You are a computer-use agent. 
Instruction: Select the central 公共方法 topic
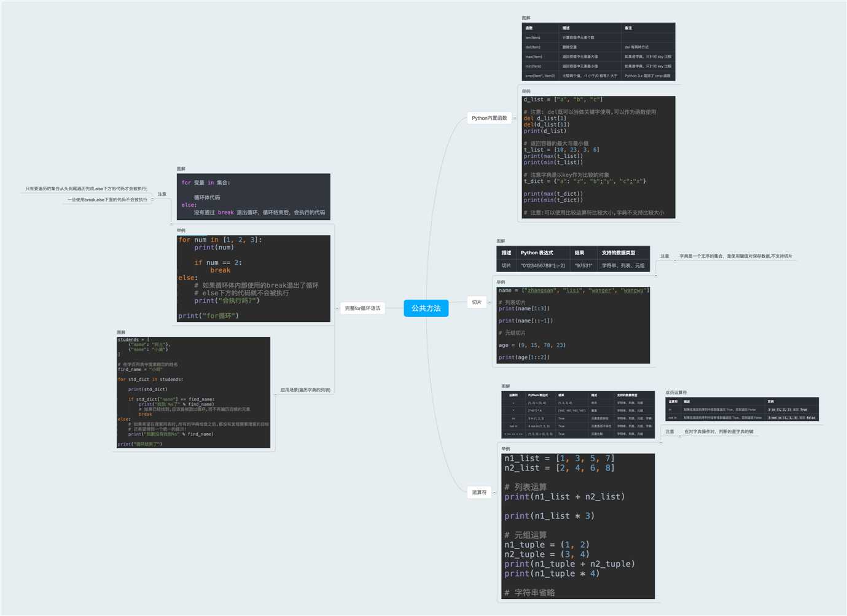click(426, 308)
